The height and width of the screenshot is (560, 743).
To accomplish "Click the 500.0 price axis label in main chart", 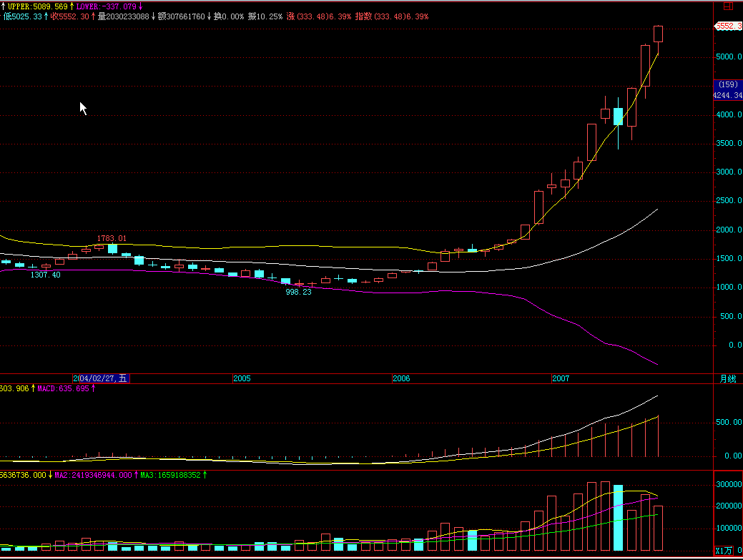I will [731, 317].
